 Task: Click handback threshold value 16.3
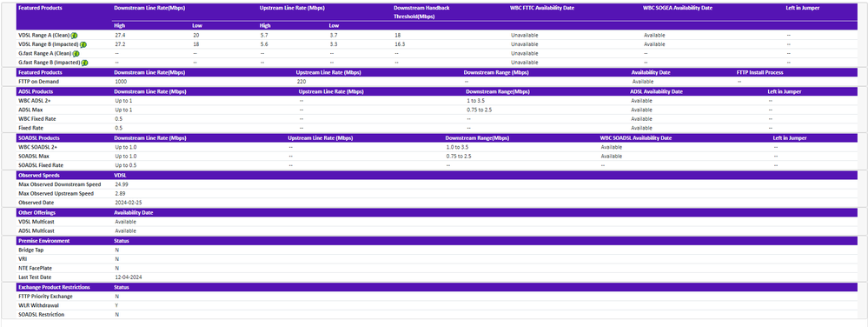(401, 44)
